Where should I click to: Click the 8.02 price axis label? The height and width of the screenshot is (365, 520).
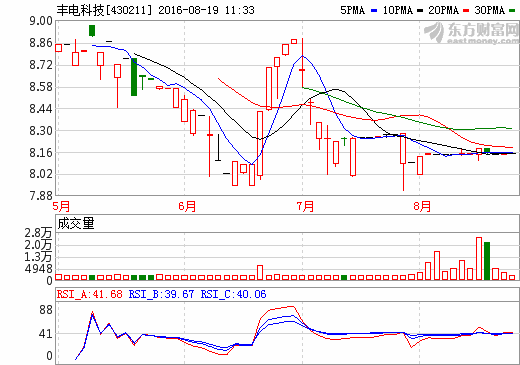[41, 174]
